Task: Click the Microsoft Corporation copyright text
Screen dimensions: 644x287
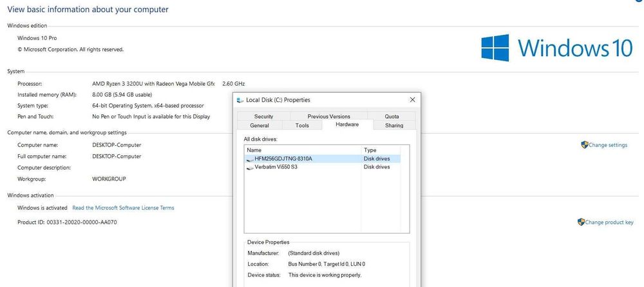Action: [x=70, y=50]
